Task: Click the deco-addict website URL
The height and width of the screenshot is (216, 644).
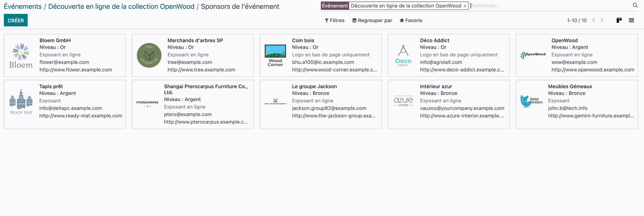Action: tap(462, 70)
